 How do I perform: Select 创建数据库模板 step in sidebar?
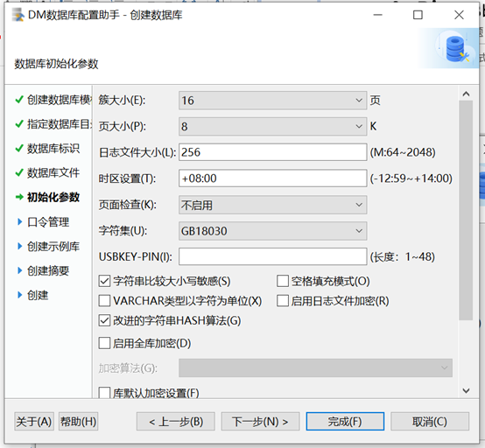pos(59,100)
